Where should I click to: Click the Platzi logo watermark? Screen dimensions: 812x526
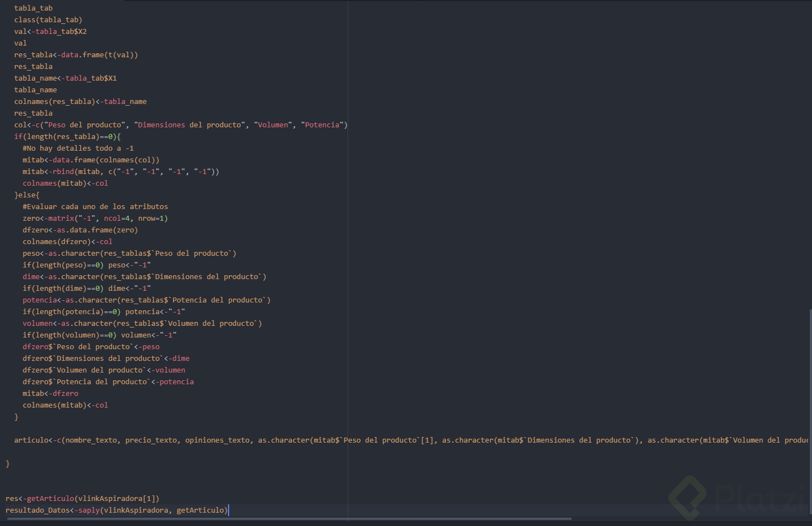[x=737, y=497]
